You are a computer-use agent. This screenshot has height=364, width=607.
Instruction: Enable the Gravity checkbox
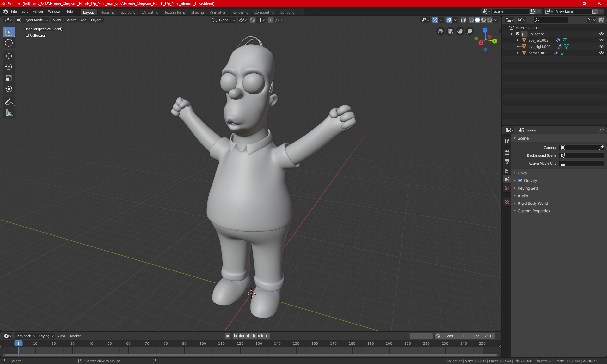point(520,180)
